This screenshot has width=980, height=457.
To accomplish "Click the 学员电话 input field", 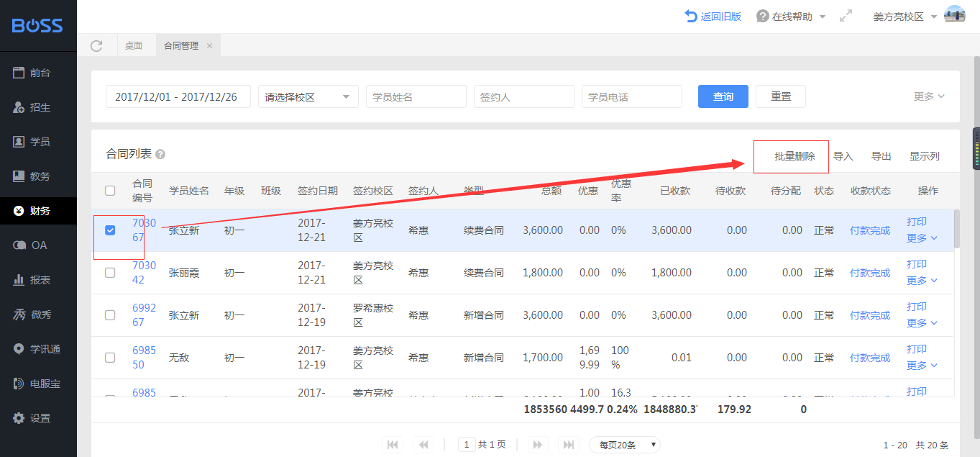I will [x=632, y=96].
